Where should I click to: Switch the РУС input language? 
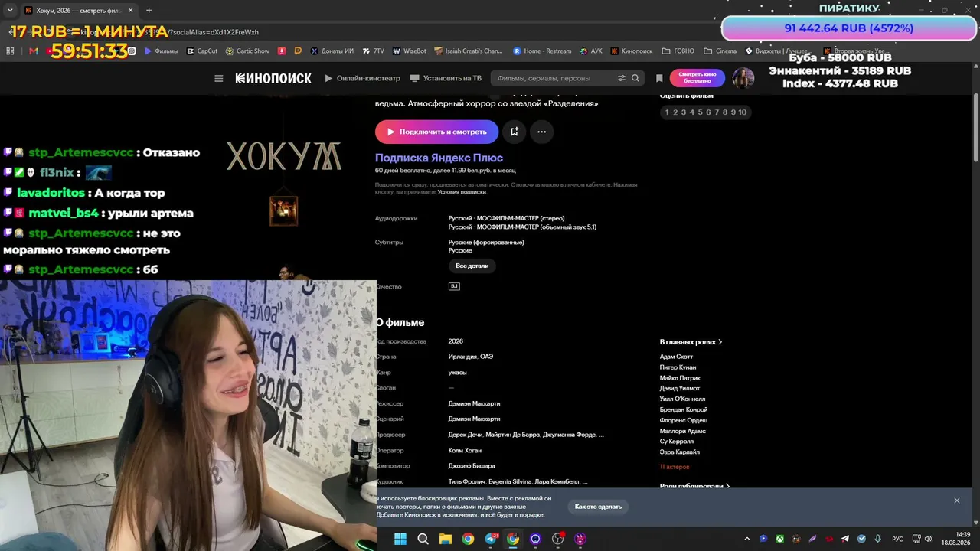click(898, 539)
